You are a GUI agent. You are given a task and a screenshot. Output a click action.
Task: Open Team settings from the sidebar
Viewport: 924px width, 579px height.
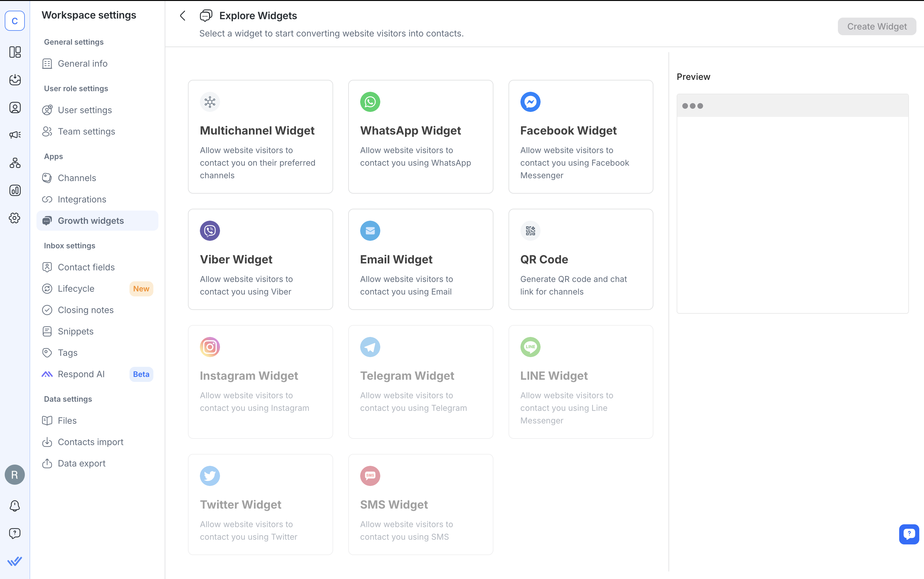(x=86, y=131)
